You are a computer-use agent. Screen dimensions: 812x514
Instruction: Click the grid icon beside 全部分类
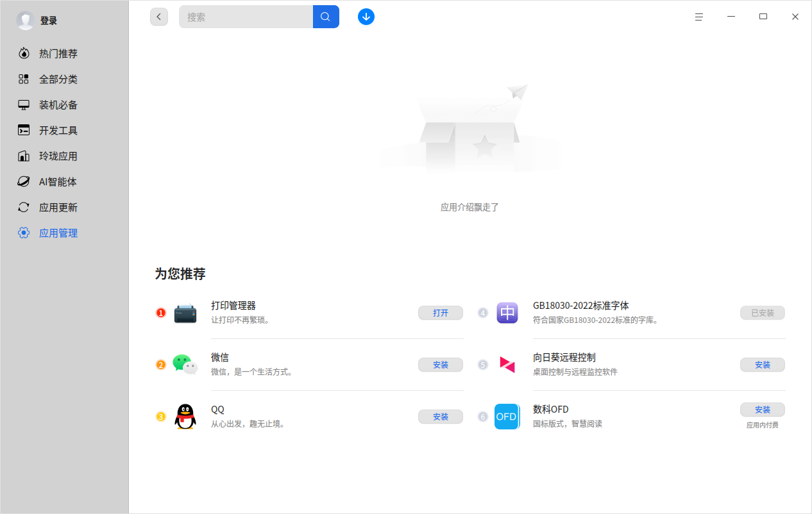coord(24,79)
